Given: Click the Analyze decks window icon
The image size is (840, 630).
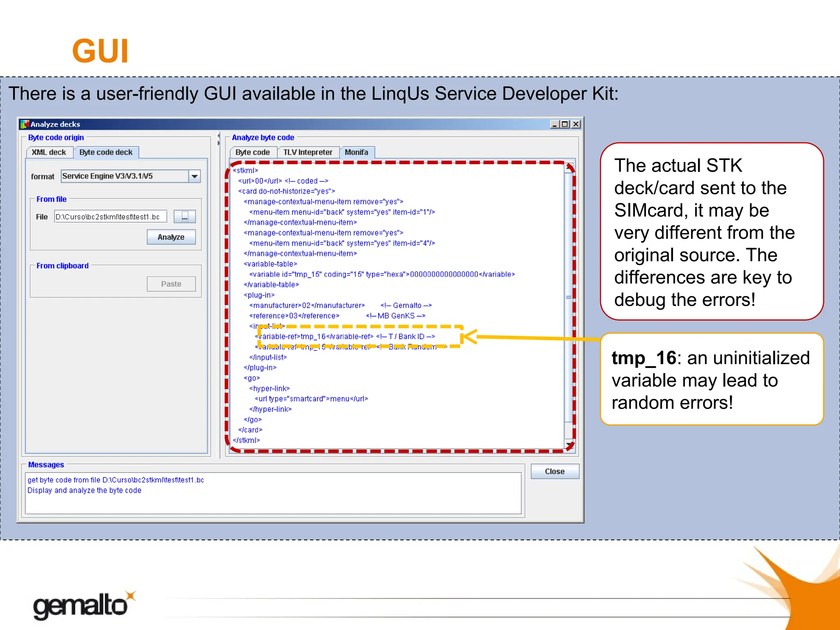Looking at the screenshot, I should point(25,124).
